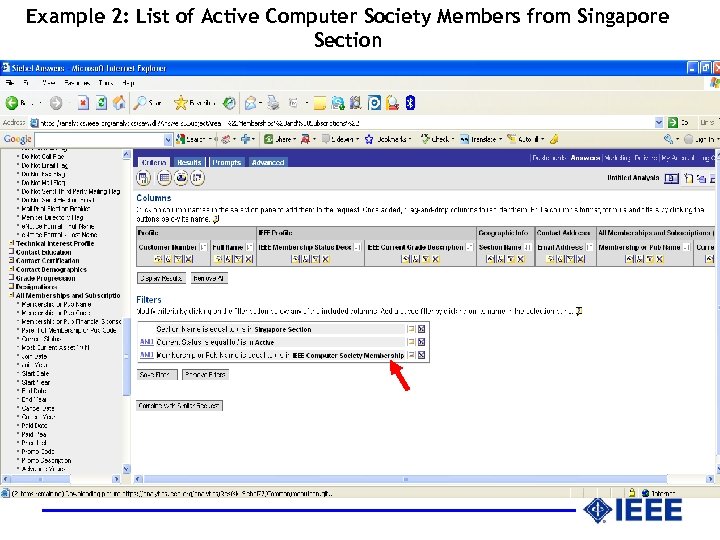Click Google toolbar spell Check
This screenshot has height=540, width=720.
(436, 139)
